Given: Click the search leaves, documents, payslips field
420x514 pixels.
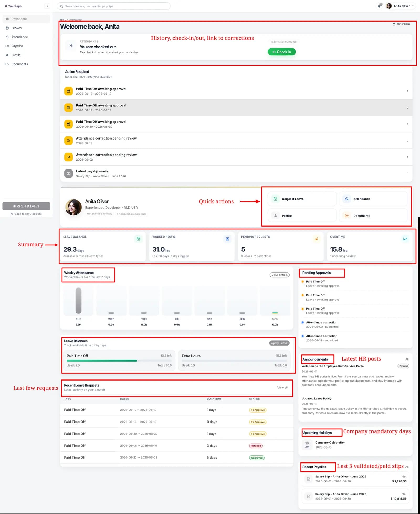Looking at the screenshot, I should tap(114, 6).
